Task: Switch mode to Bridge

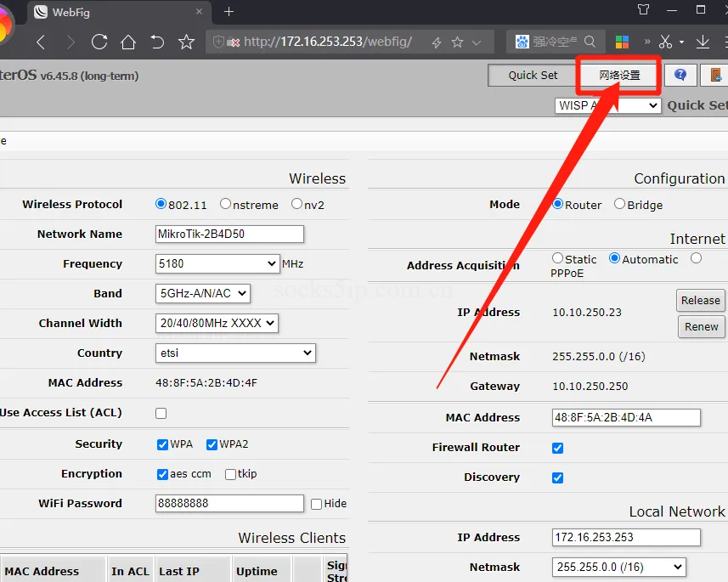Action: (619, 204)
